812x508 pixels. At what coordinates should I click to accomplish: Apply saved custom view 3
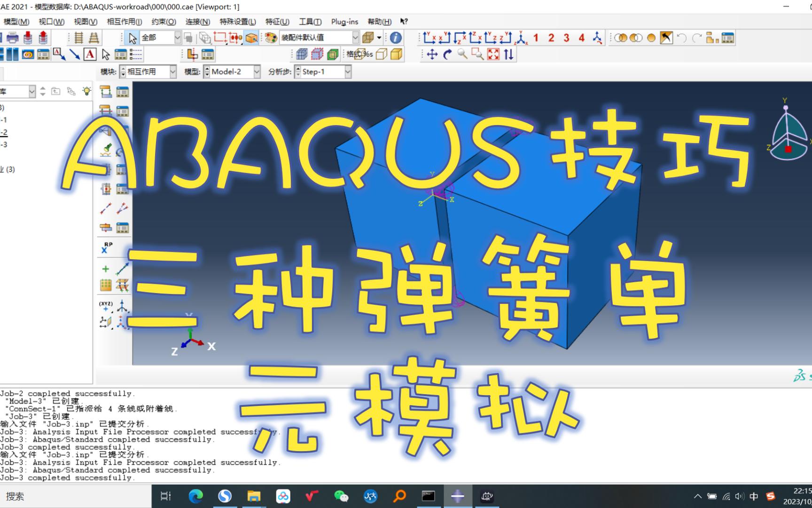566,38
